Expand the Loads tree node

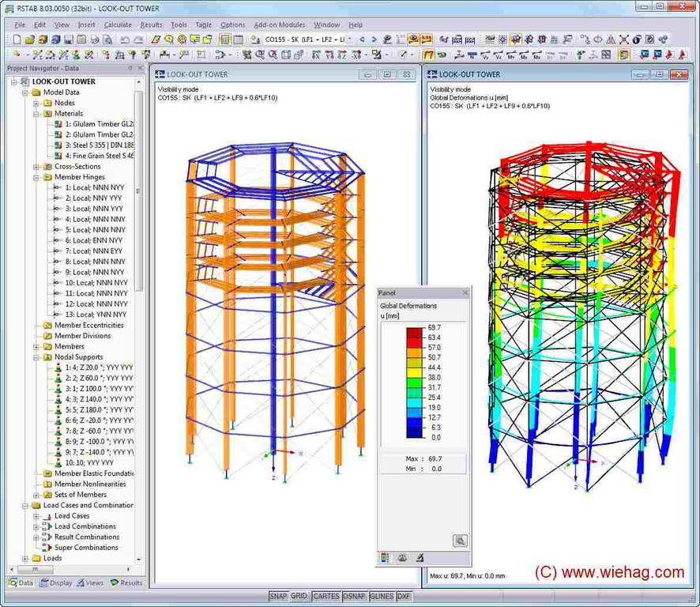[25, 558]
